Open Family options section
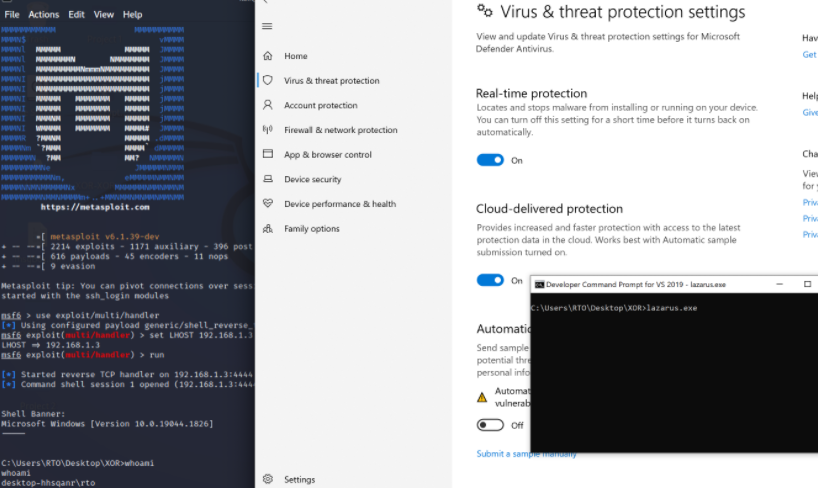This screenshot has width=818, height=488. (x=311, y=229)
